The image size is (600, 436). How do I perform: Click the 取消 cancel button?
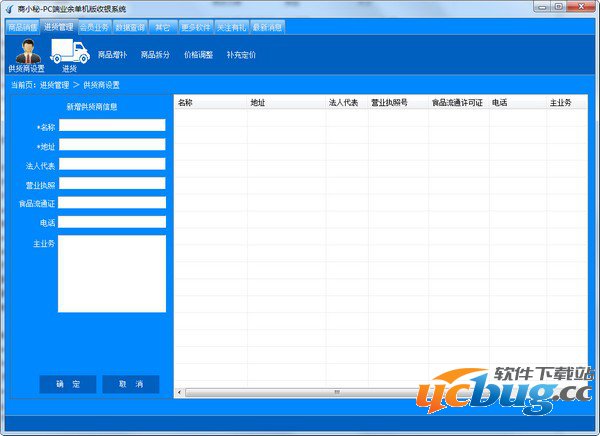click(130, 384)
